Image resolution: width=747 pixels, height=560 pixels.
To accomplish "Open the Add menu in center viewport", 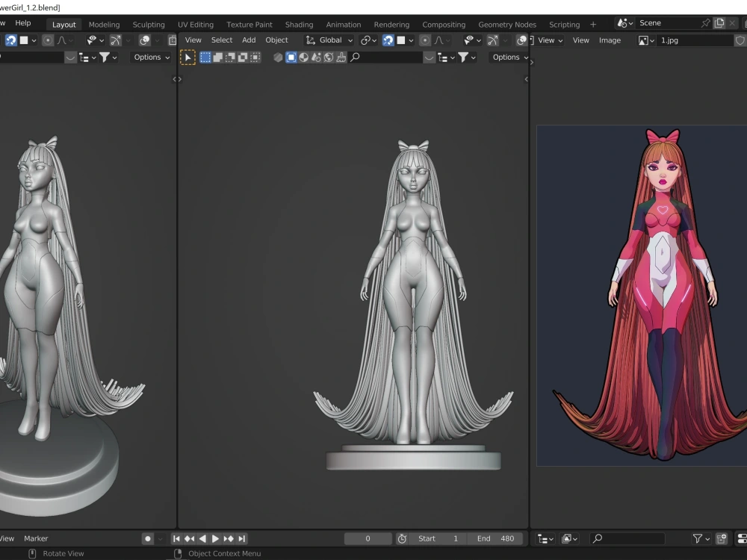I will pos(249,40).
